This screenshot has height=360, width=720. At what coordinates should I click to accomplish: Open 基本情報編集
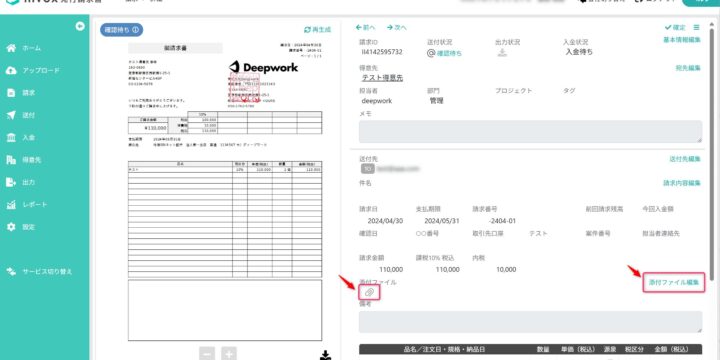(682, 40)
